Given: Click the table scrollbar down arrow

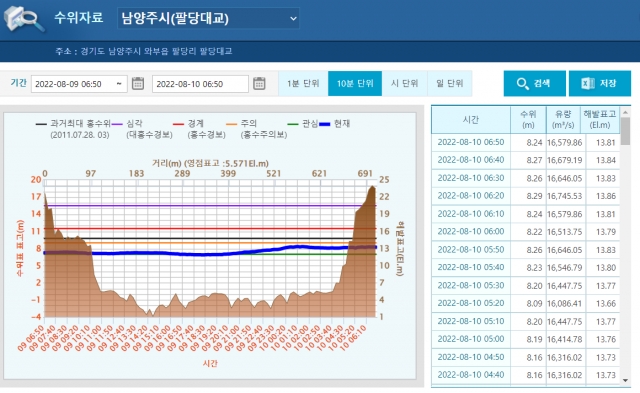Looking at the screenshot, I should [x=625, y=380].
